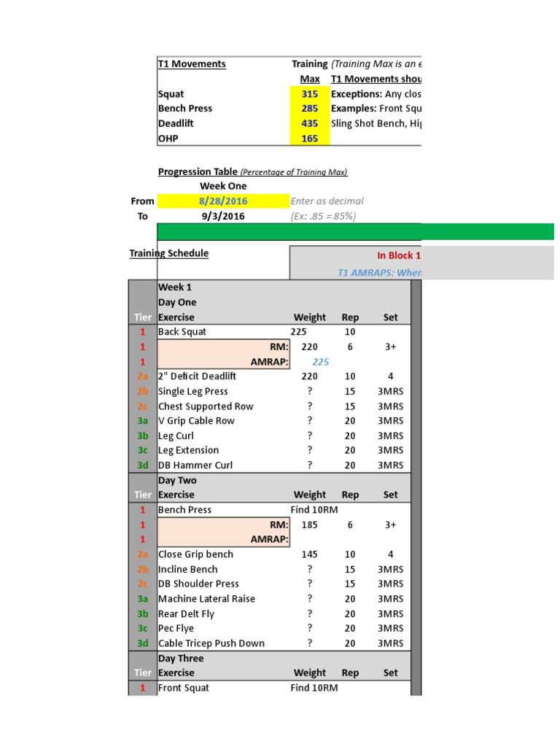The height and width of the screenshot is (747, 560).
Task: Select the Front Squat exercise cell
Action: (223, 688)
